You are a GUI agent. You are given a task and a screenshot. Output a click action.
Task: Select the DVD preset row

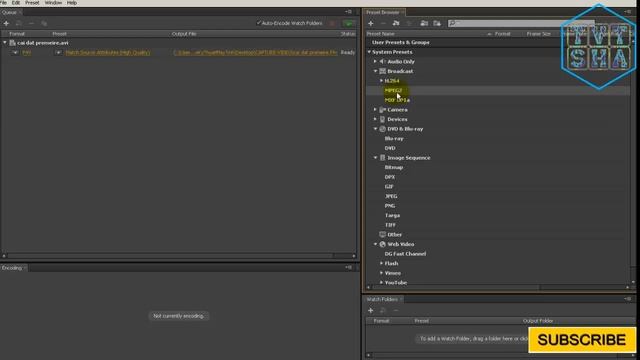point(498,148)
